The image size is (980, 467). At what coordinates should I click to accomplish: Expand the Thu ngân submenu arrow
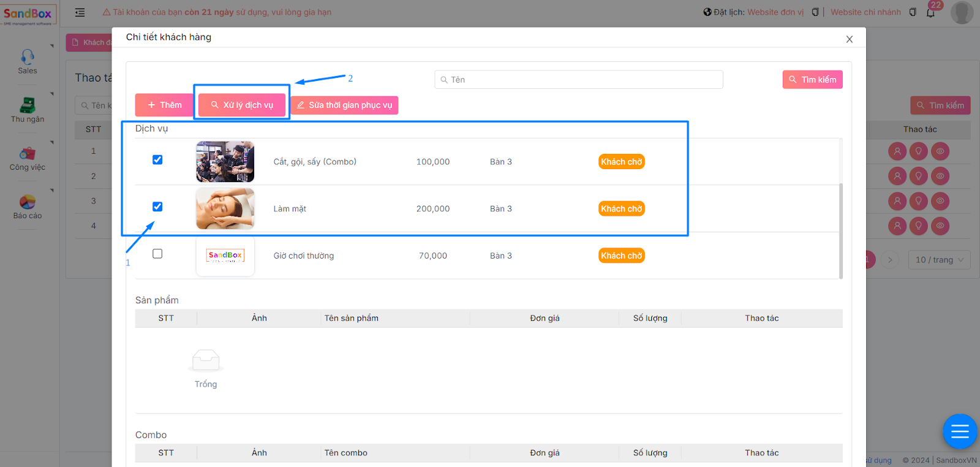click(x=52, y=94)
